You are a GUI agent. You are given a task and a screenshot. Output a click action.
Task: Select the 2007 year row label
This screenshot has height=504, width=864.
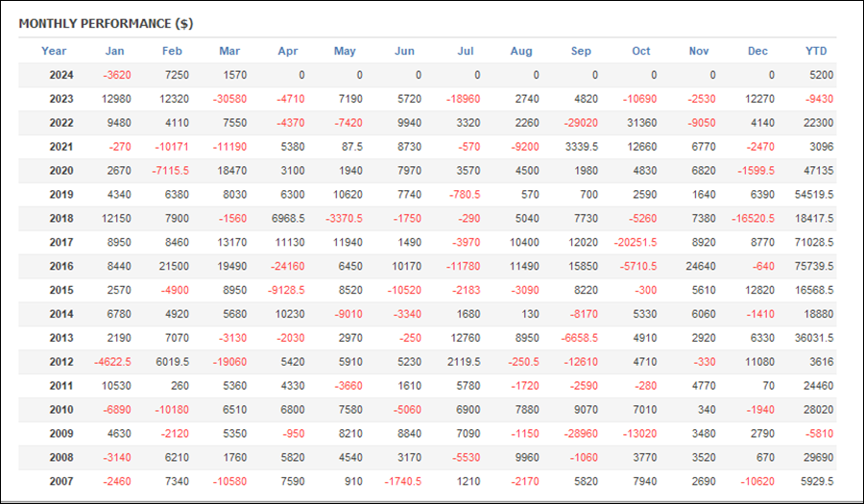point(61,481)
